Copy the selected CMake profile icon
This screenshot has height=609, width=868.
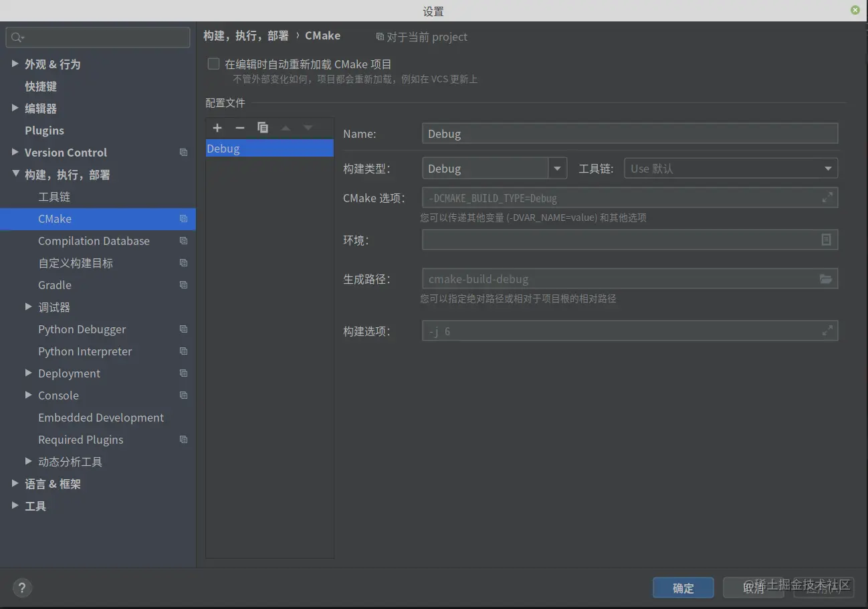[263, 128]
